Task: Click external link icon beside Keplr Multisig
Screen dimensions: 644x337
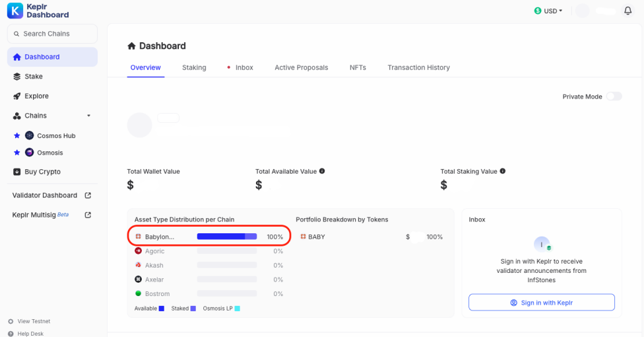Action: [x=88, y=215]
